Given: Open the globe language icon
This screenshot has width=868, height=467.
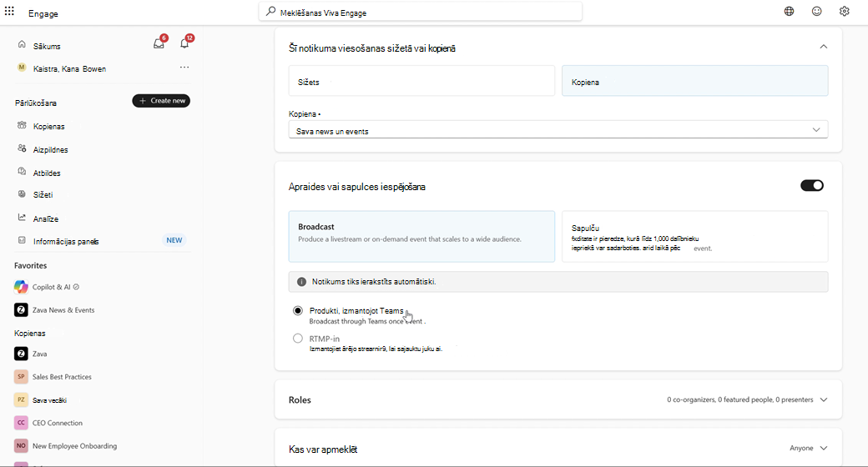Looking at the screenshot, I should (789, 11).
